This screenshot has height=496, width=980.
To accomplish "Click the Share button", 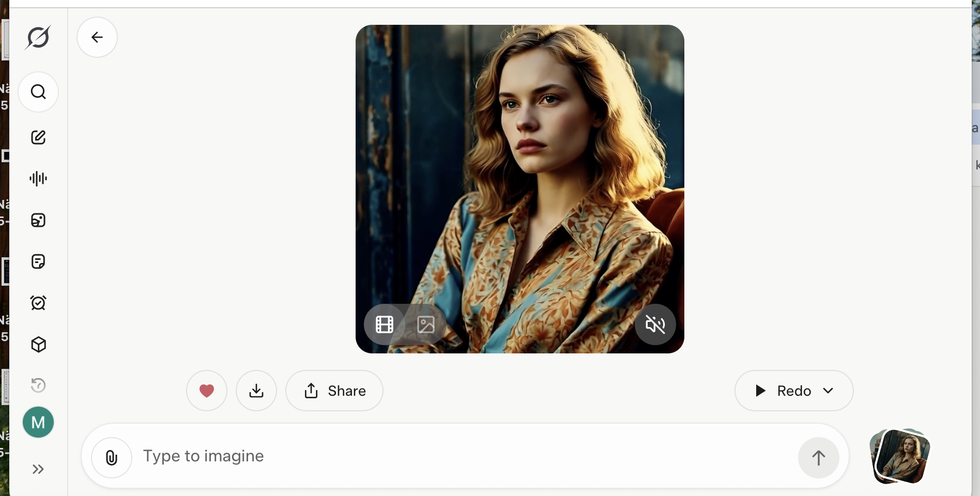I will pos(334,391).
